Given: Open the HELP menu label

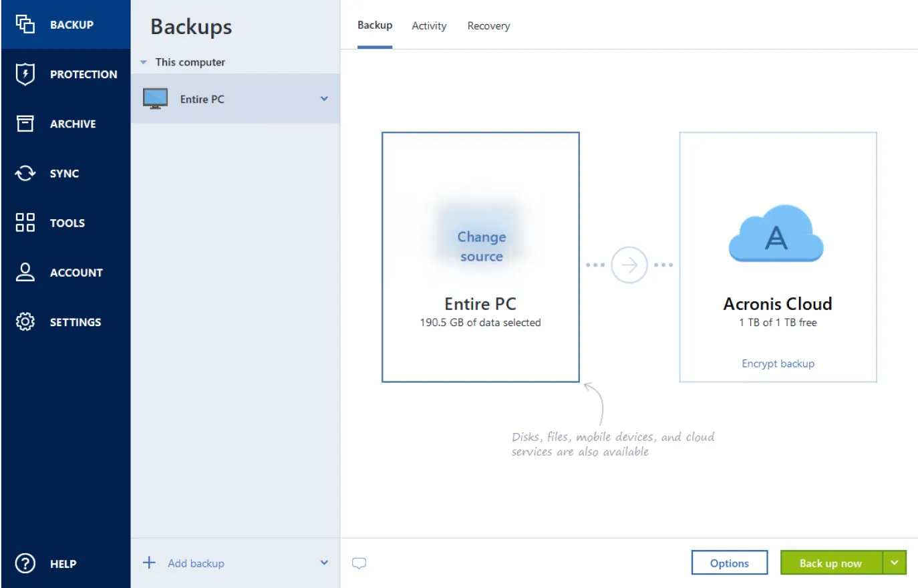Looking at the screenshot, I should pyautogui.click(x=63, y=564).
